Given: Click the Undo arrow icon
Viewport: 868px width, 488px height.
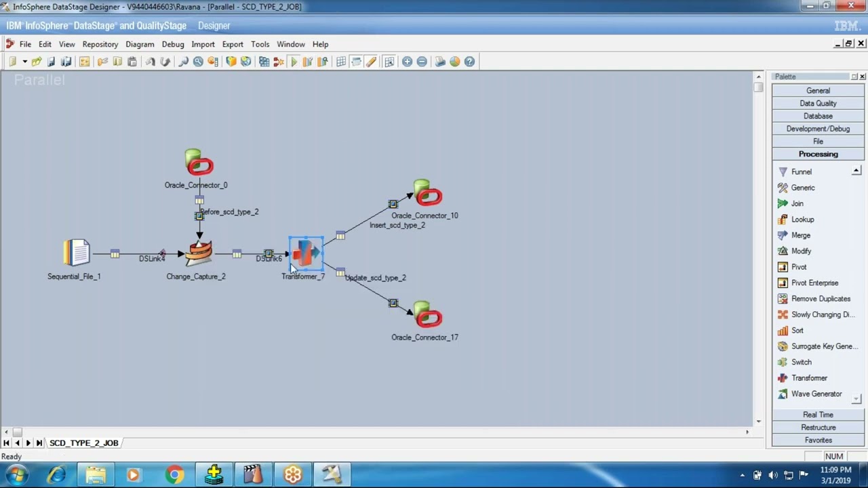Looking at the screenshot, I should pos(150,62).
